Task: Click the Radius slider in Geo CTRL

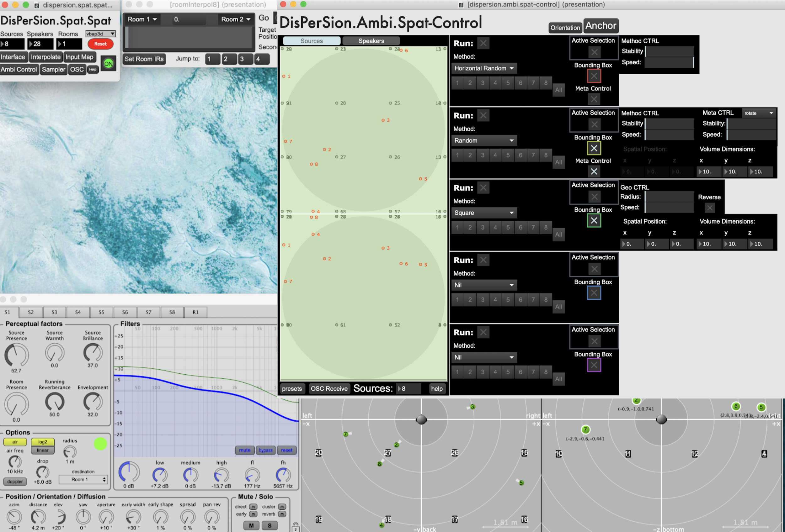Action: [x=669, y=197]
